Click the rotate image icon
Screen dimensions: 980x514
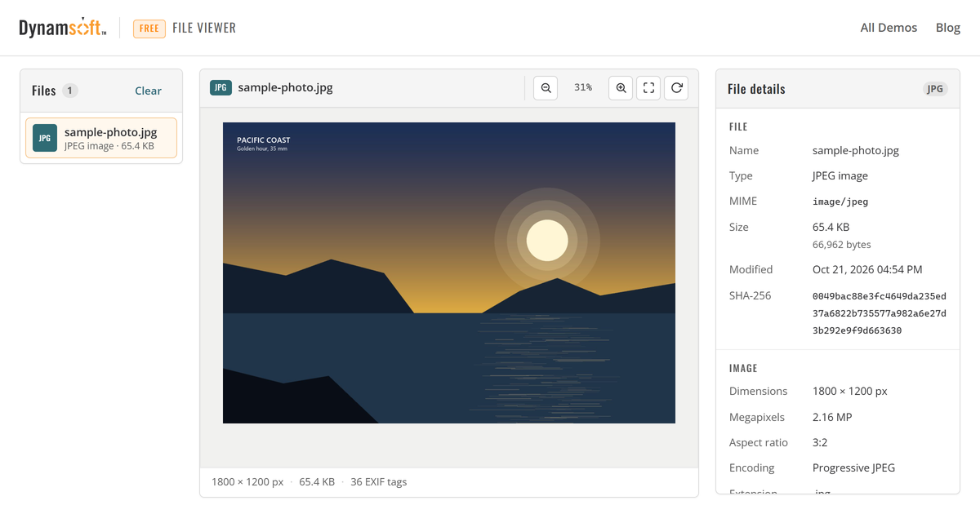tap(676, 87)
